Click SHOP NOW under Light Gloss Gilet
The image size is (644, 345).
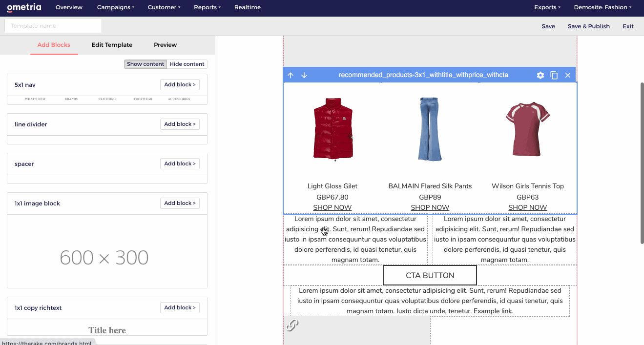tap(332, 207)
